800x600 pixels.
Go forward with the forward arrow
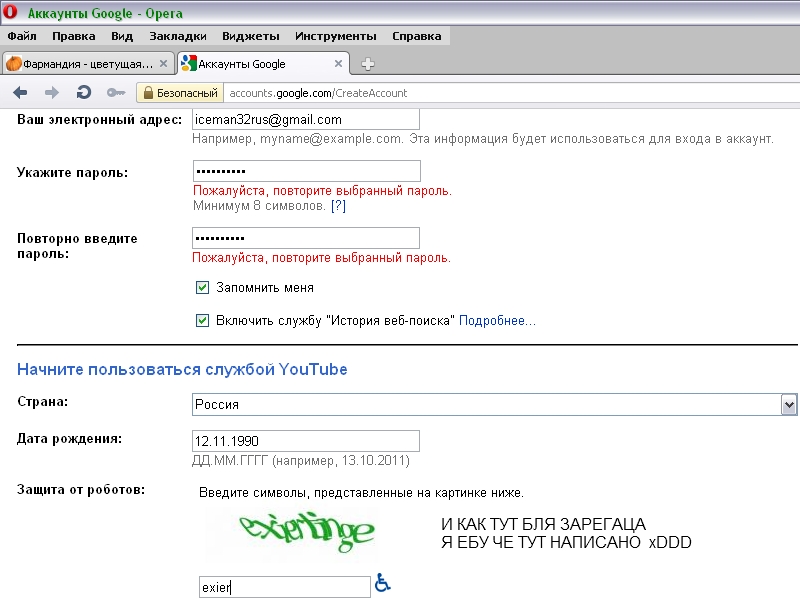click(52, 93)
